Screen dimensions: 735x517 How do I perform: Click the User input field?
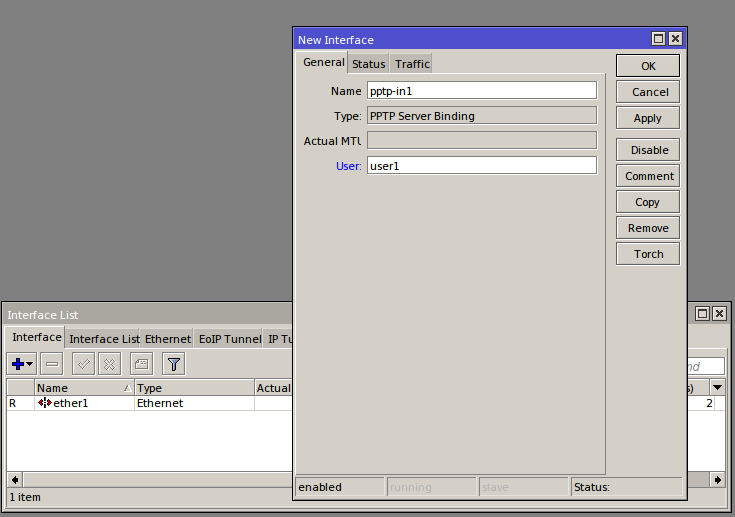pyautogui.click(x=481, y=166)
